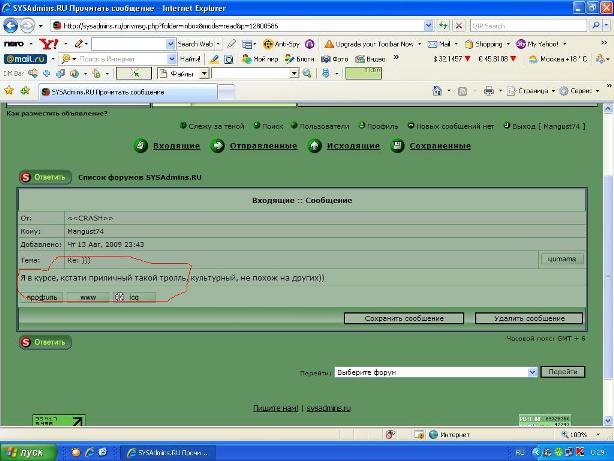Expand the empty combo box next to Файлы

point(294,73)
